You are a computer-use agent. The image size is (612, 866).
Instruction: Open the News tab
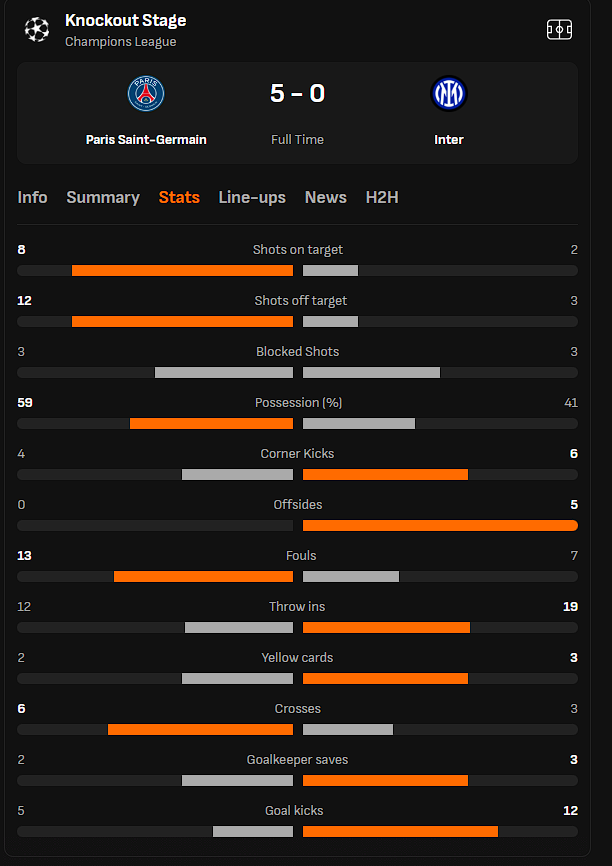coord(325,197)
